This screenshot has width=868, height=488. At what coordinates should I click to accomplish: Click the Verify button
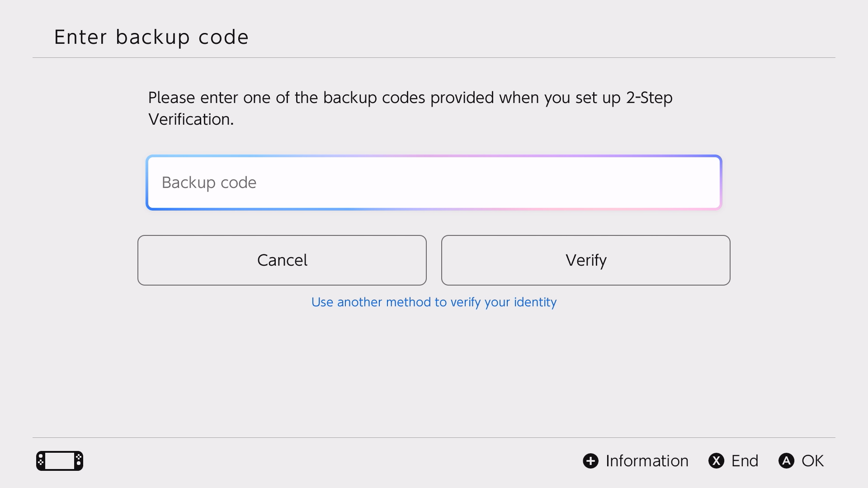point(585,260)
